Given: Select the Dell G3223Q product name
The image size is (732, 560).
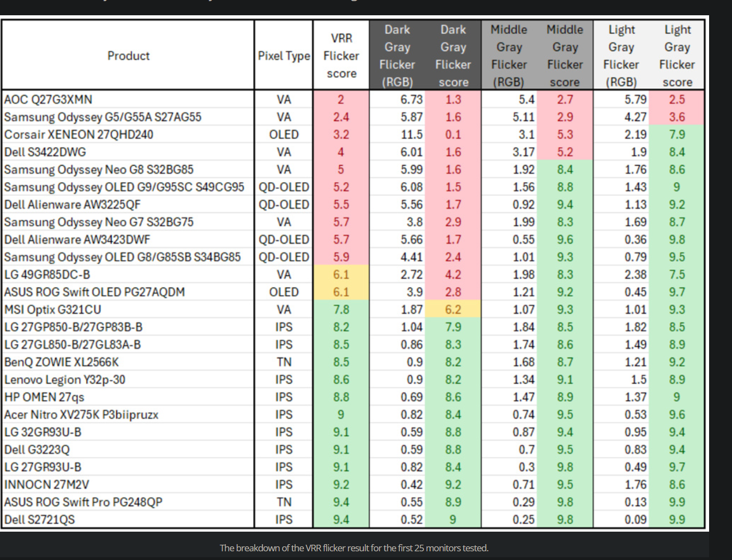Looking at the screenshot, I should pyautogui.click(x=37, y=449).
